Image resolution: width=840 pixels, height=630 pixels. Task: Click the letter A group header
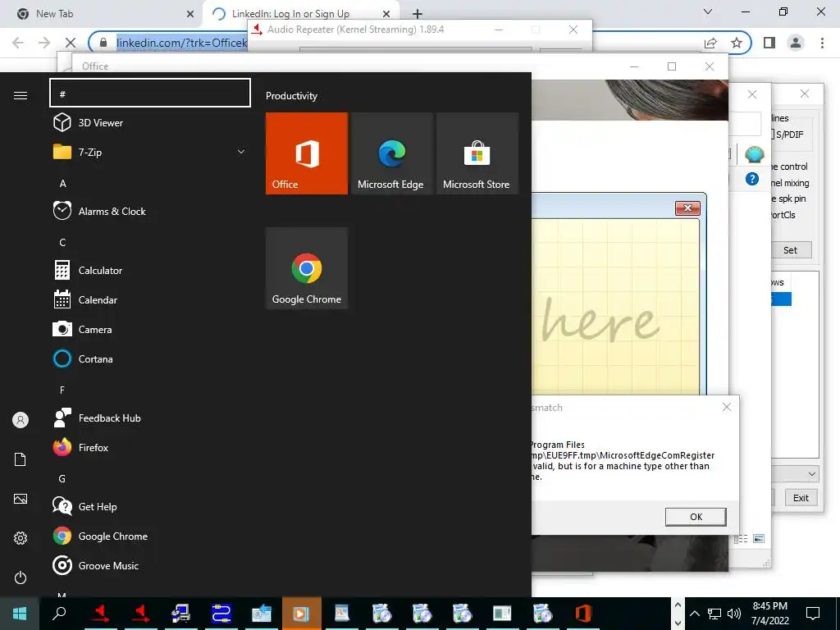[x=62, y=183]
